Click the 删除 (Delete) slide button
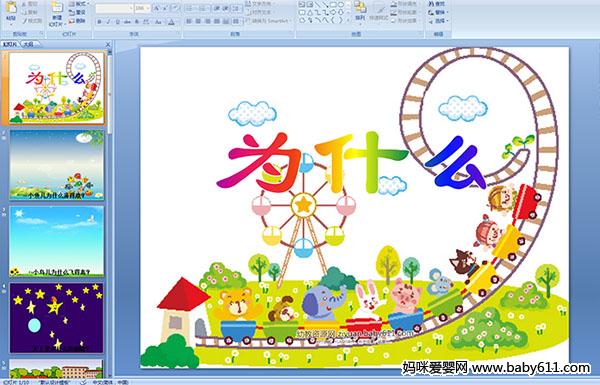Screen dimensions: 600x385 [x=77, y=21]
